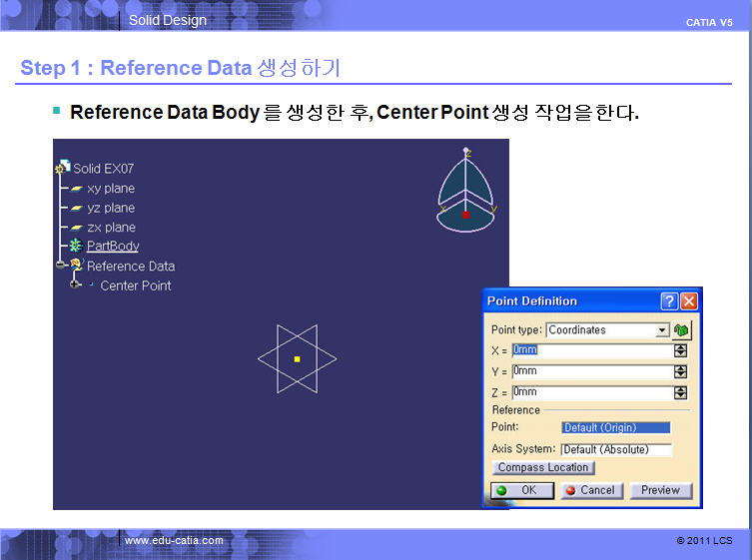Image resolution: width=752 pixels, height=560 pixels.
Task: Click the green lock icon beside Point type
Action: tap(681, 329)
